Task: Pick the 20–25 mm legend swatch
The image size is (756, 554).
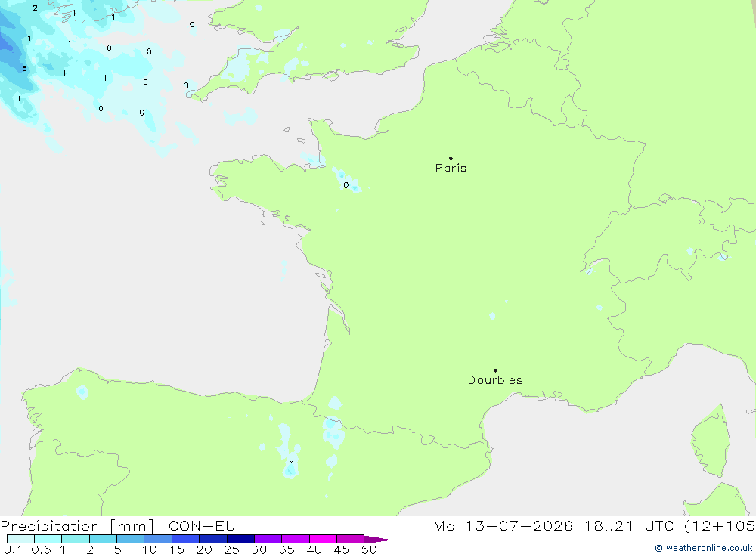Action: tap(213, 539)
